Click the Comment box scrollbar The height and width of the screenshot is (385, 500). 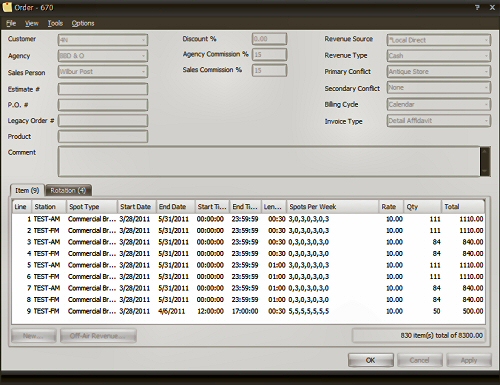(x=485, y=161)
